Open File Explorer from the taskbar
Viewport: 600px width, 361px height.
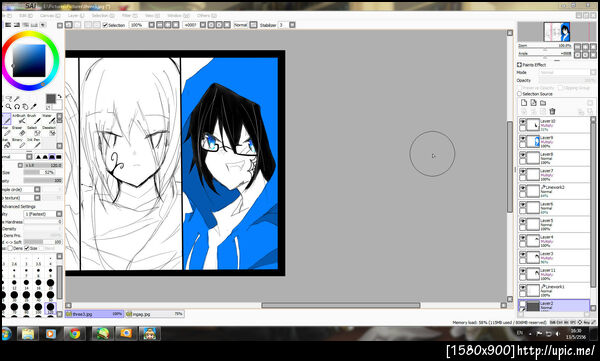tap(28, 333)
